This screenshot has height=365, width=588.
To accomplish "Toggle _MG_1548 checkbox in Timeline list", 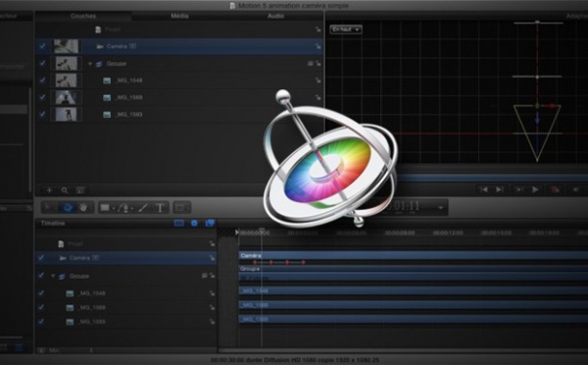I will 41,293.
